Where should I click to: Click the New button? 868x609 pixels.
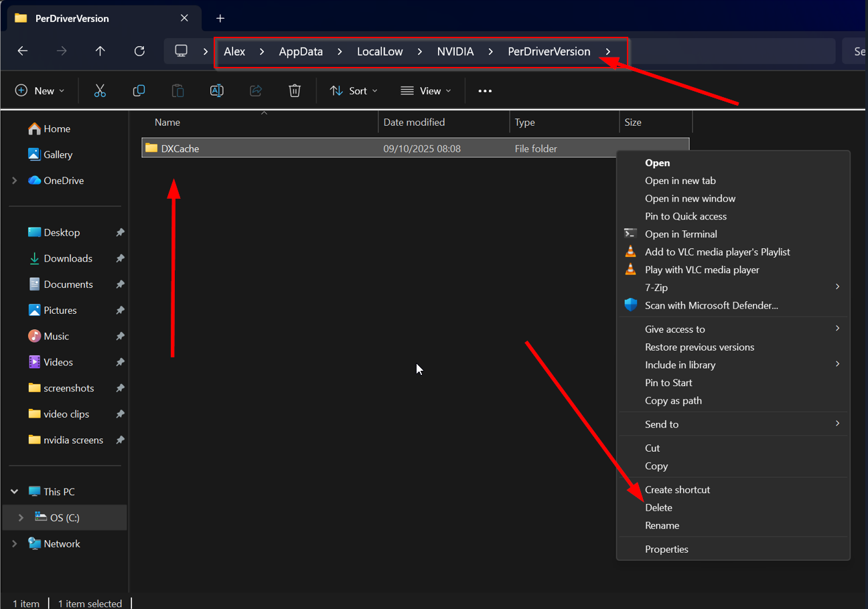coord(40,91)
